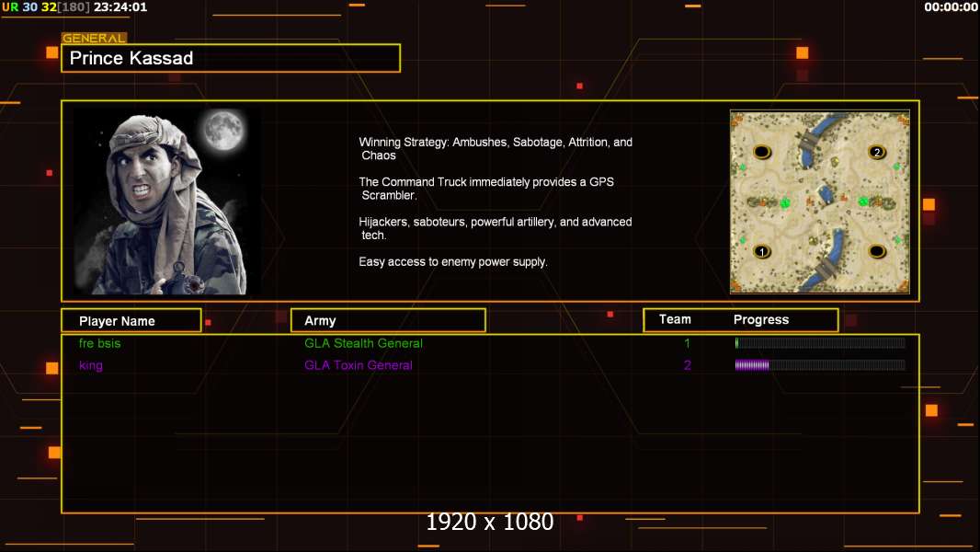The width and height of the screenshot is (980, 552).
Task: Click "GLA Toxin General" army entry
Action: [x=359, y=366]
